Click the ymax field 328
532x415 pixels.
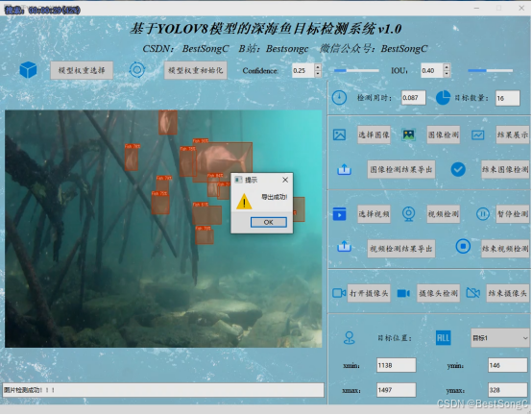pyautogui.click(x=508, y=390)
